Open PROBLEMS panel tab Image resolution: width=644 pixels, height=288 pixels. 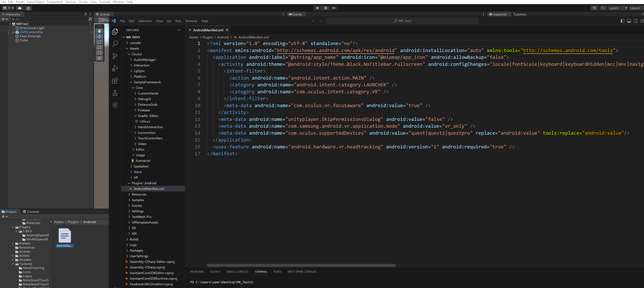pyautogui.click(x=197, y=272)
